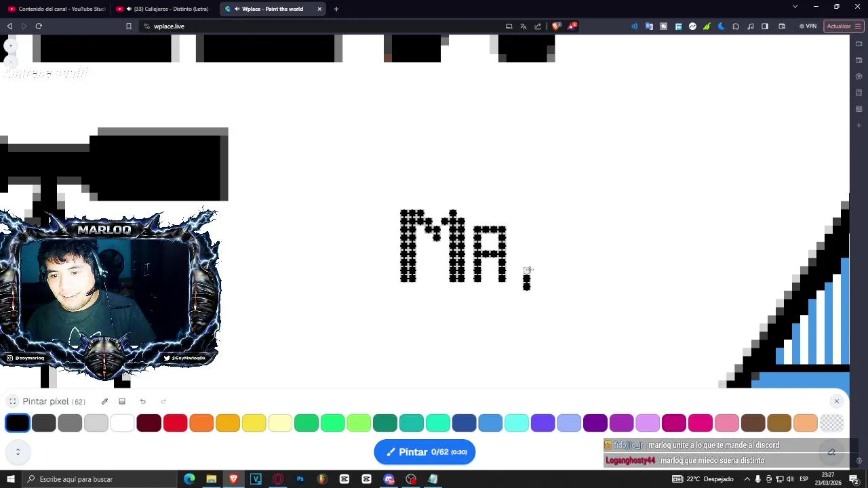This screenshot has width=868, height=488.
Task: Click the add plus icon in browser sidebar
Action: click(859, 125)
